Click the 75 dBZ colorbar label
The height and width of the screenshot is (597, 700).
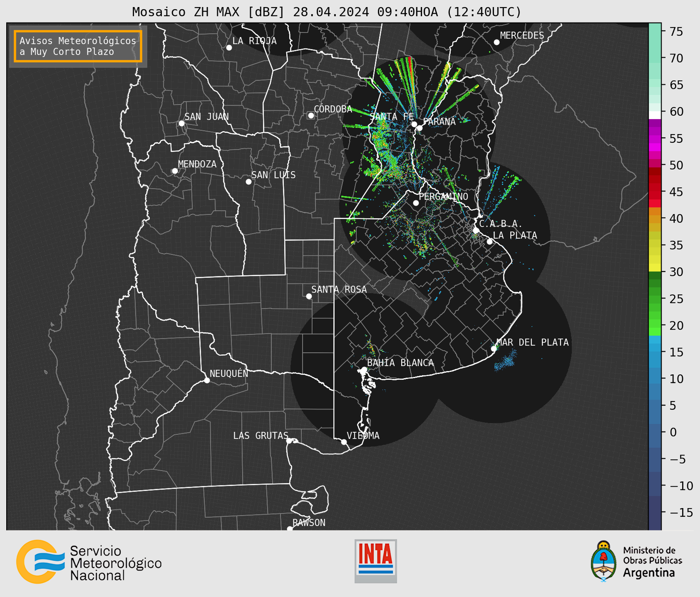coord(676,32)
